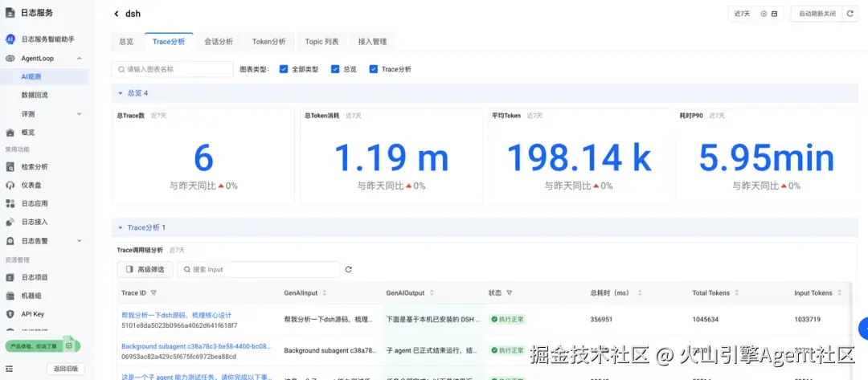Click the 1045634 total tokens cell
The height and width of the screenshot is (380, 868).
(x=706, y=319)
